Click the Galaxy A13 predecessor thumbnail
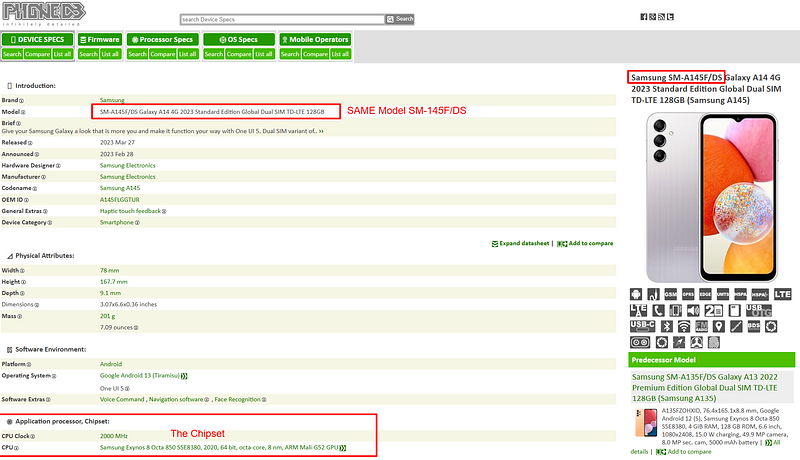Screen dimensions: 800x460 [x=646, y=423]
